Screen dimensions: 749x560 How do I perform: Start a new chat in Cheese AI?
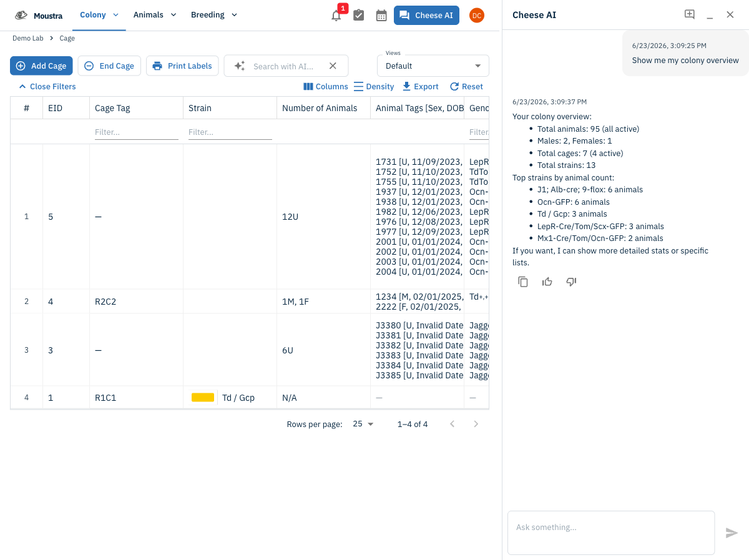[x=690, y=14]
